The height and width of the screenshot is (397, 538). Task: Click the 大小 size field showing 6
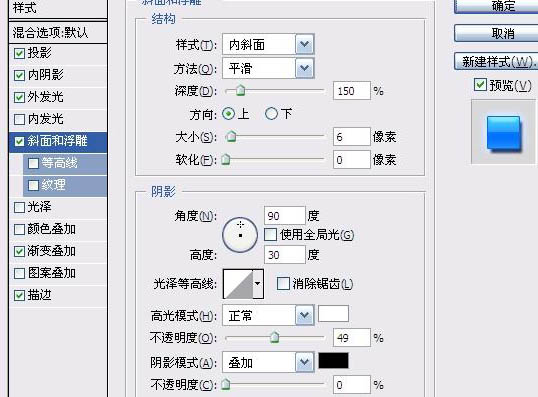click(x=352, y=137)
